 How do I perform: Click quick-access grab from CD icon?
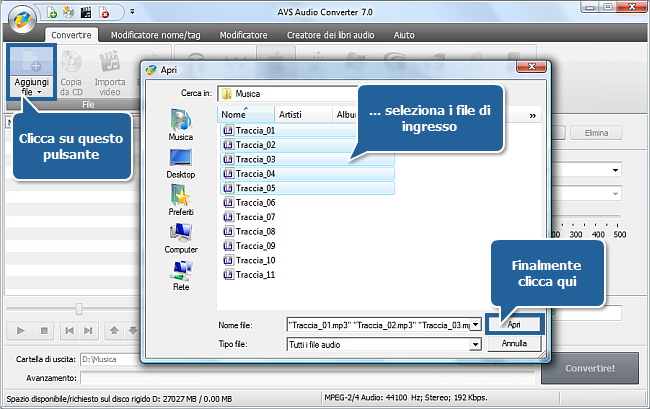69,12
